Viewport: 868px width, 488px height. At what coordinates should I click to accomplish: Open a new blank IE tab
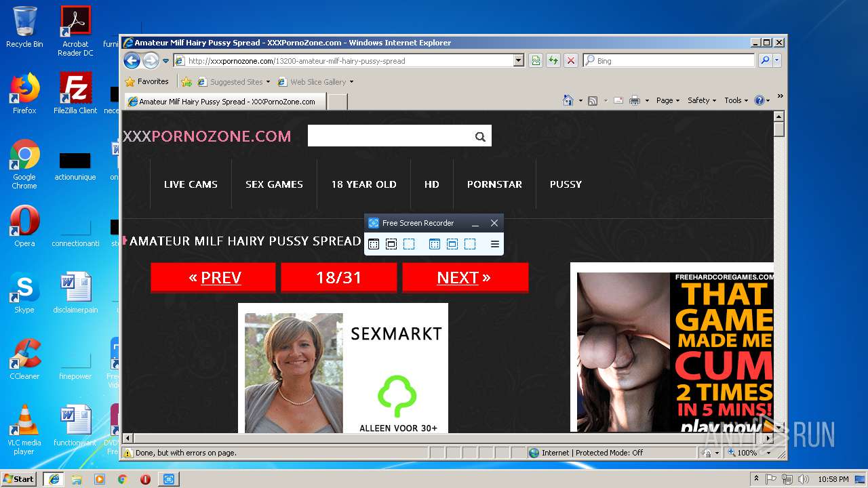pyautogui.click(x=338, y=102)
